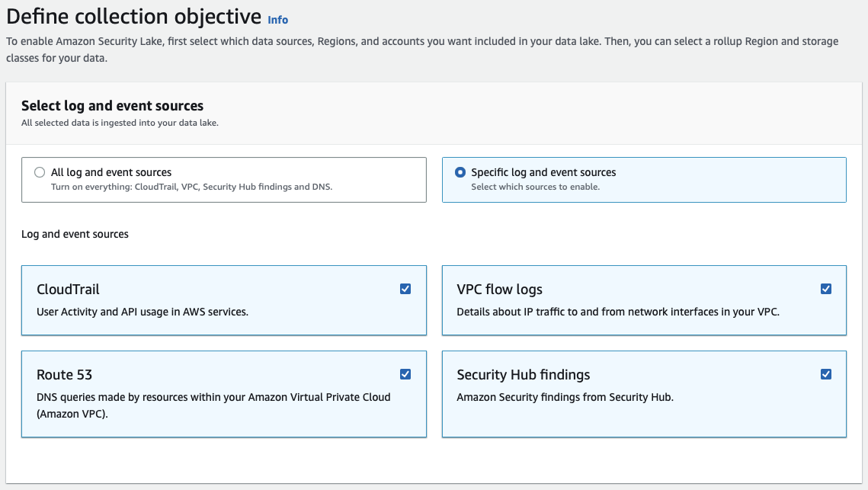This screenshot has height=490, width=868.
Task: Click the 'Log and event sources' group label
Action: coord(75,234)
